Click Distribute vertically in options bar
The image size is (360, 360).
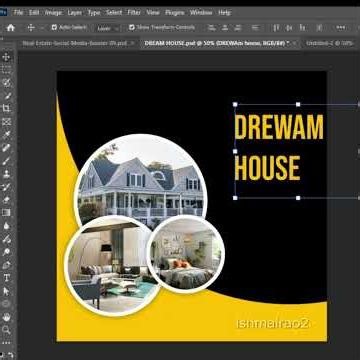pos(255,28)
